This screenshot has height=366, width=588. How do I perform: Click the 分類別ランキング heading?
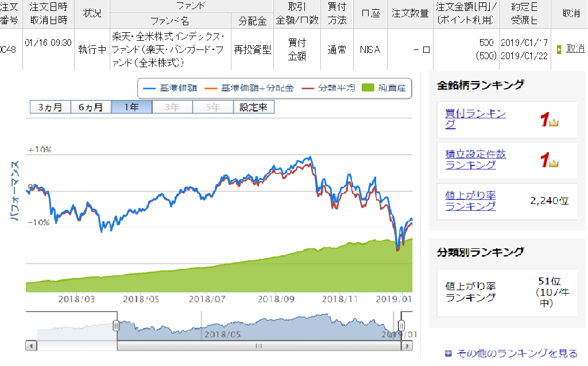click(x=481, y=252)
